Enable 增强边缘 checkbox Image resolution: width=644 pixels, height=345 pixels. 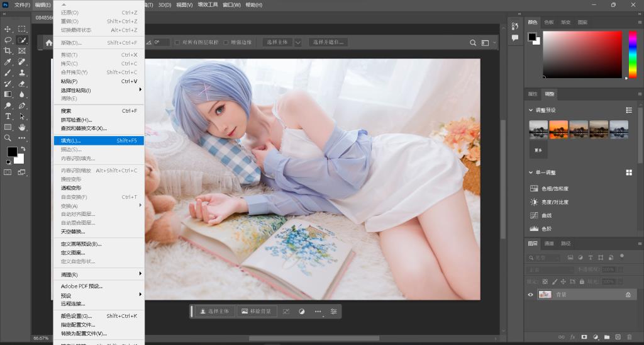[x=226, y=43]
